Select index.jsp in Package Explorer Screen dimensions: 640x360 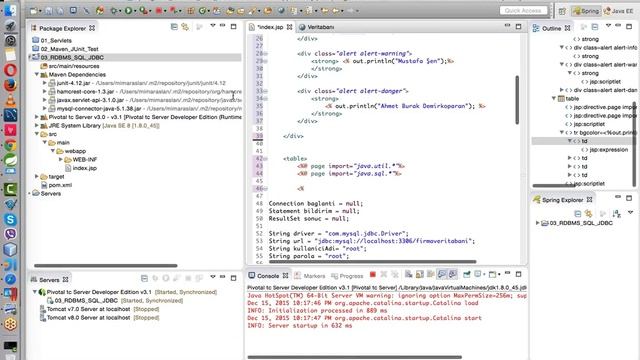[81, 168]
